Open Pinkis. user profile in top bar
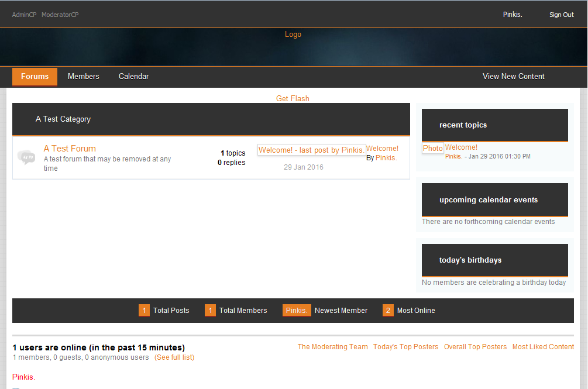Screen dimensions: 588x389 click(513, 15)
